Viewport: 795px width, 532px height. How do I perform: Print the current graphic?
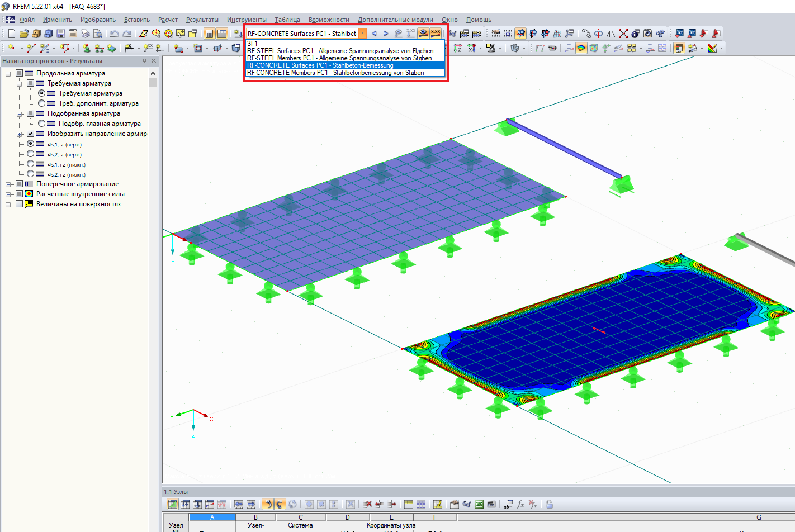[x=85, y=34]
